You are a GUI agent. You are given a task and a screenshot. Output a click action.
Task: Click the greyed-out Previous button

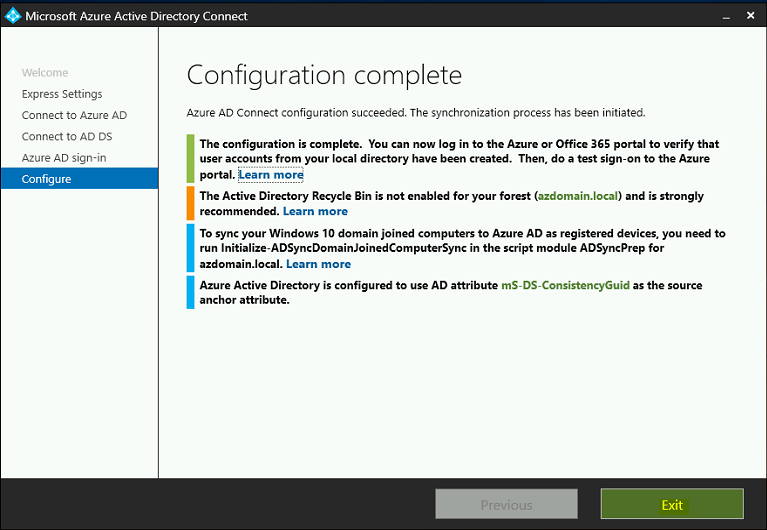[506, 504]
